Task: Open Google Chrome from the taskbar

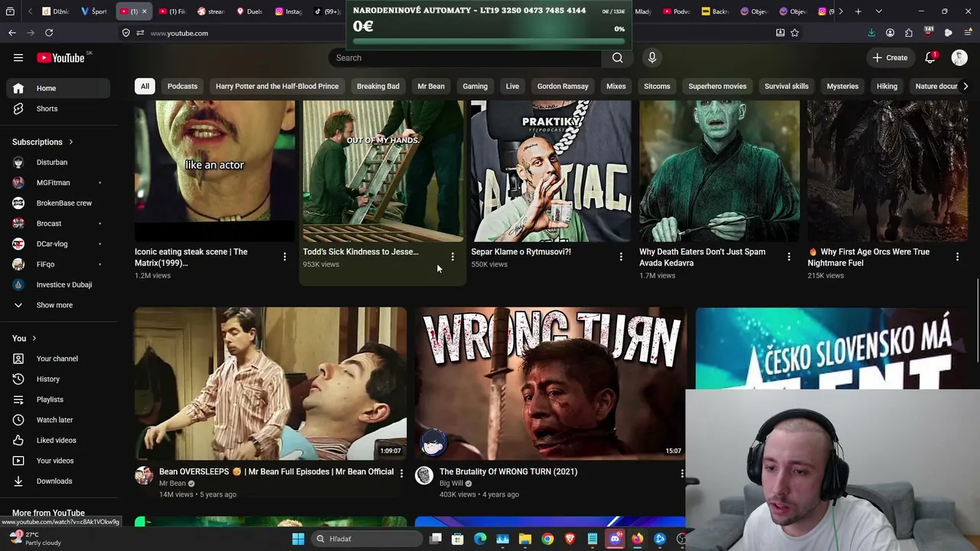Action: click(547, 539)
